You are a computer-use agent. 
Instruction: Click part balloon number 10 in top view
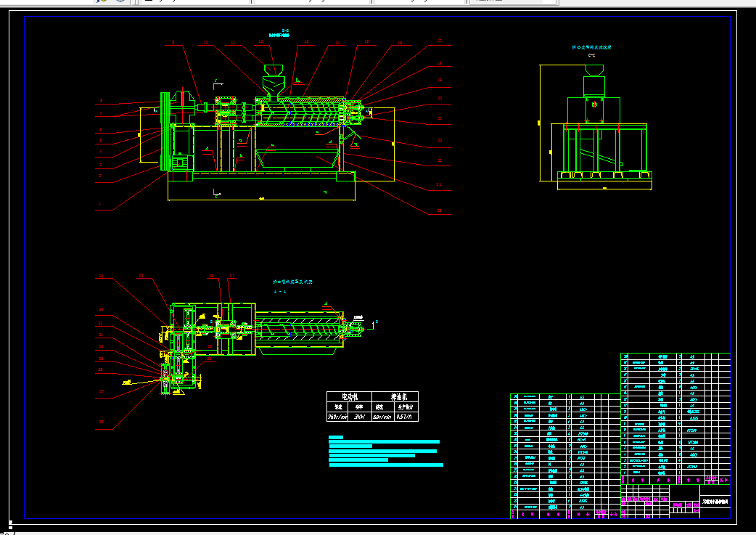205,42
